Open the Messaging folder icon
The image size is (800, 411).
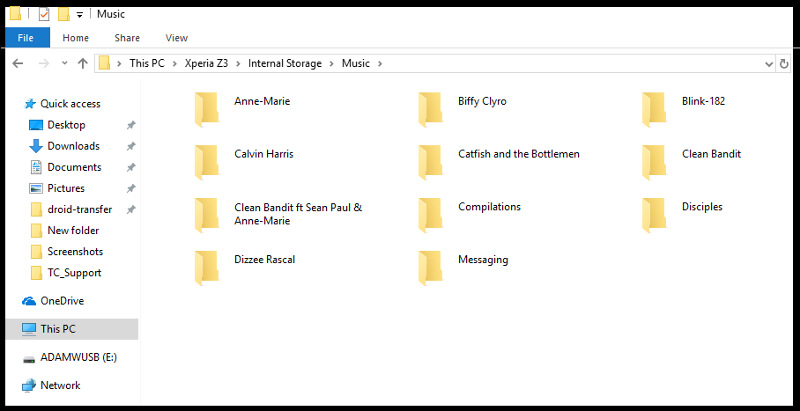pyautogui.click(x=430, y=268)
